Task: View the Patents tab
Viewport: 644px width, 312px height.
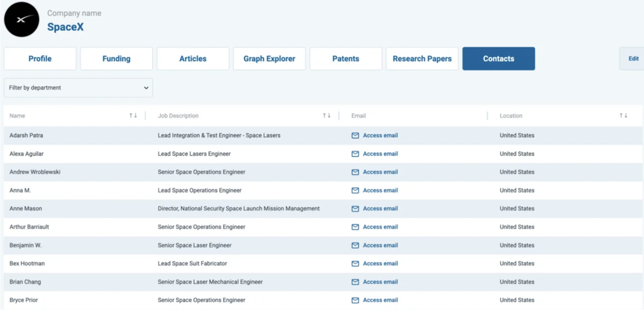Action: pyautogui.click(x=346, y=59)
